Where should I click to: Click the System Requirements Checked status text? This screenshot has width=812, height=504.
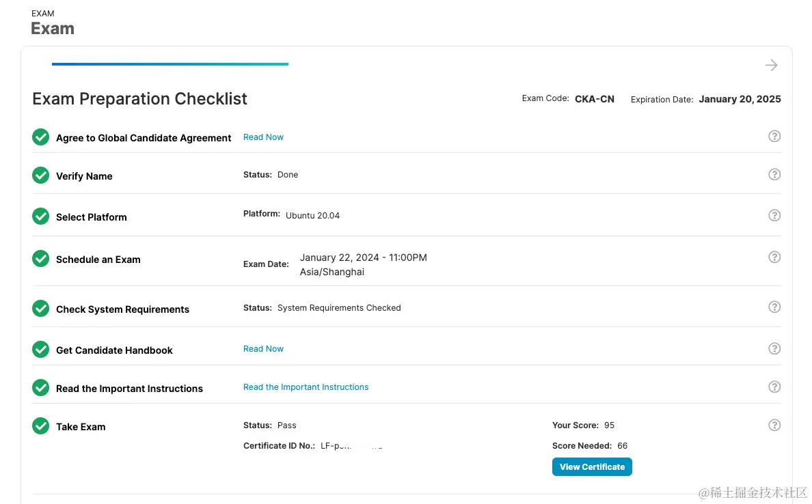(x=339, y=308)
